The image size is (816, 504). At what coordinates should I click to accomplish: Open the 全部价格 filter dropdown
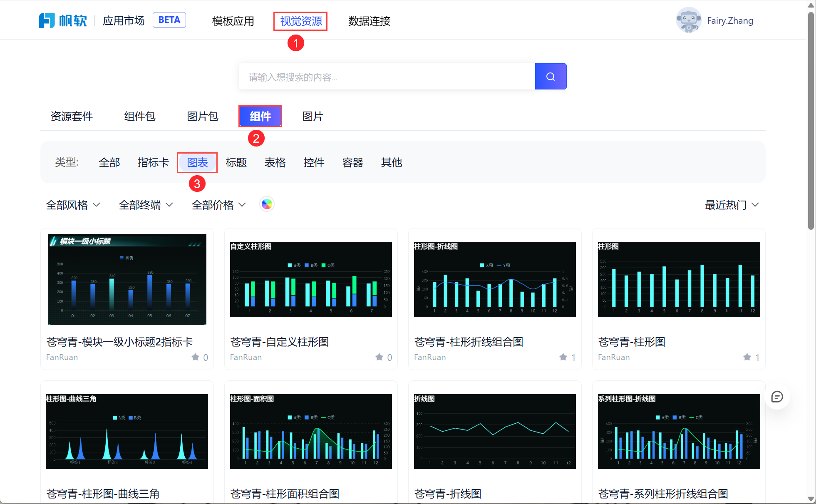pos(218,205)
